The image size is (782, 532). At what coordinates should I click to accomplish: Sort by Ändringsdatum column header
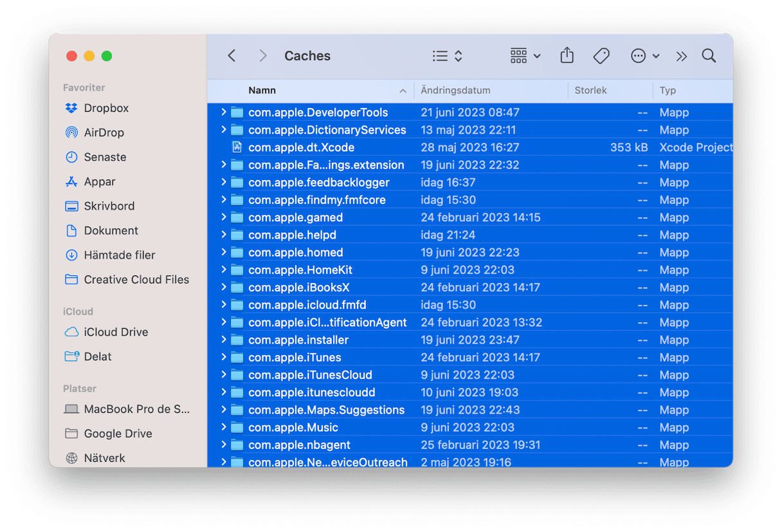point(455,91)
